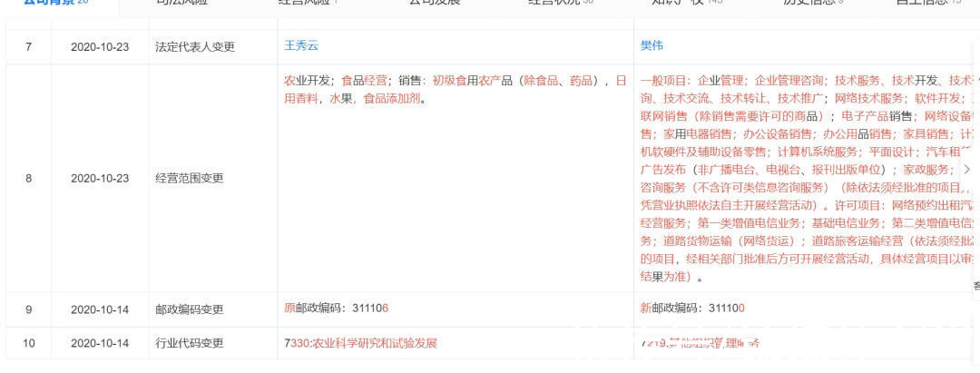
Task: Click row number 8 in the table
Action: tap(29, 178)
